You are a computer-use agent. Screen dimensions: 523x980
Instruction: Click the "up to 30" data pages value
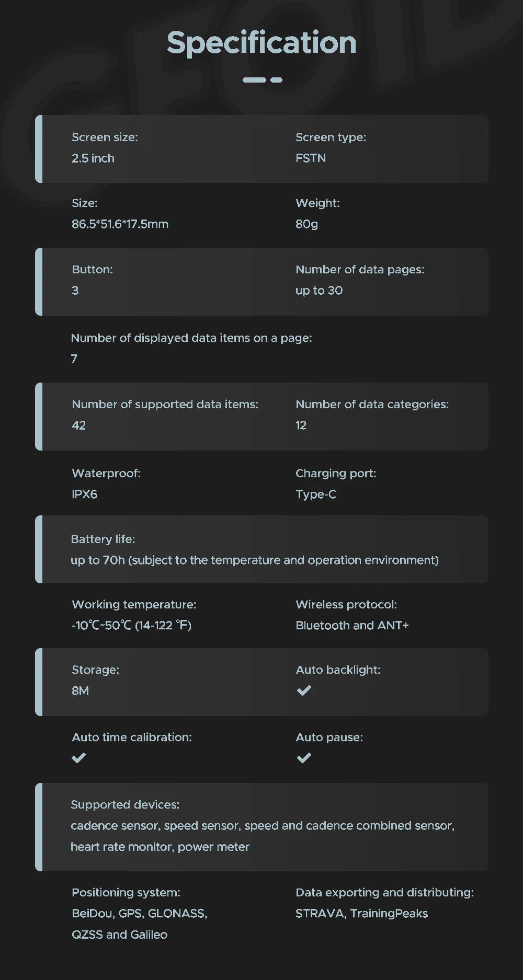pos(319,291)
